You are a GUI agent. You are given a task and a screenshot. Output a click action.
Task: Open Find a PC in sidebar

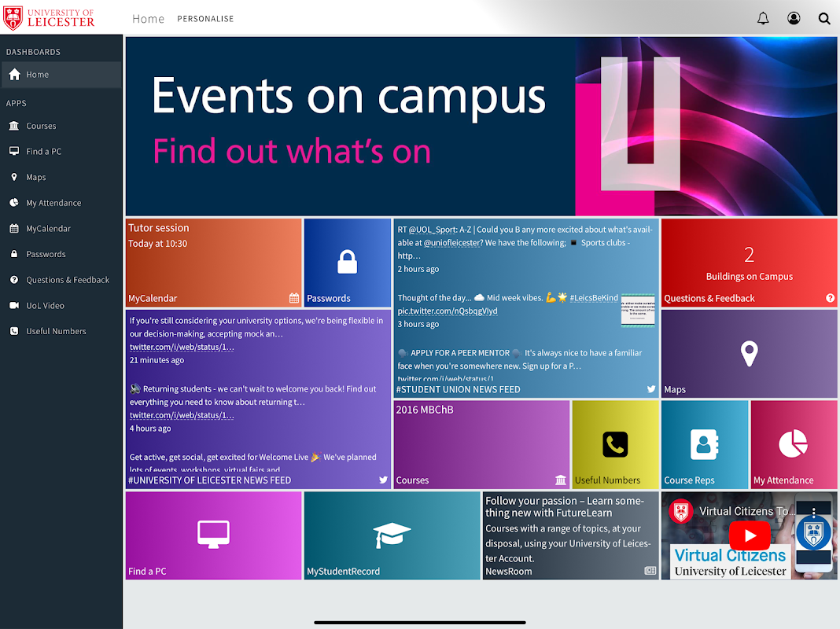61,152
